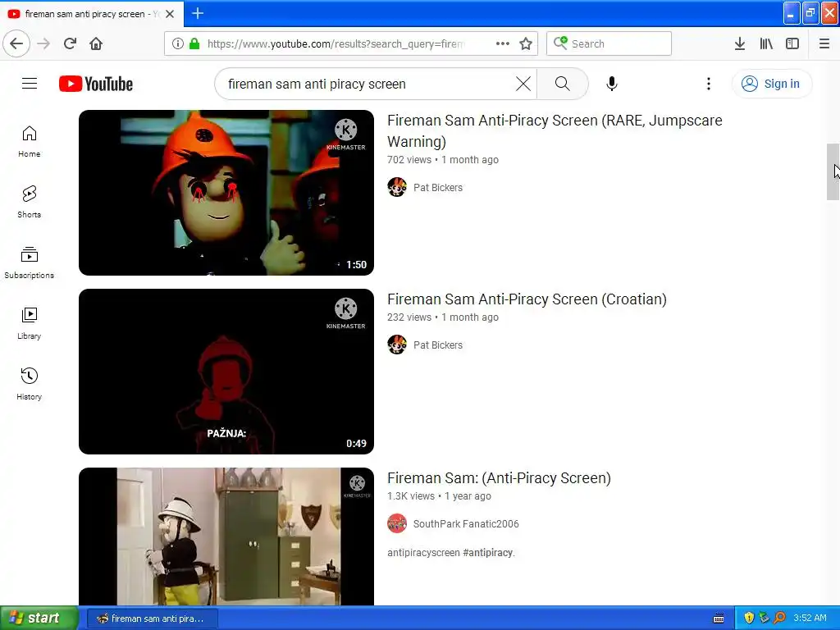This screenshot has width=840, height=630.
Task: Open the Firefox downloads arrow icon
Action: 739,43
